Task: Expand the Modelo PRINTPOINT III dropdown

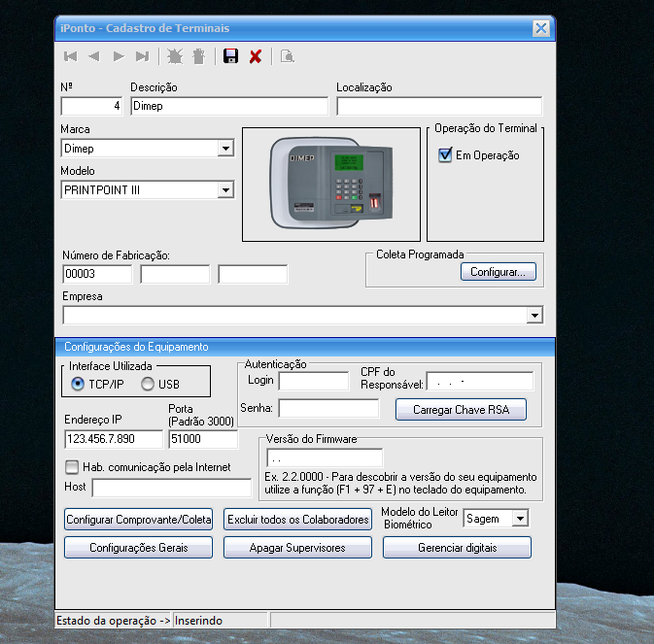Action: [225, 190]
